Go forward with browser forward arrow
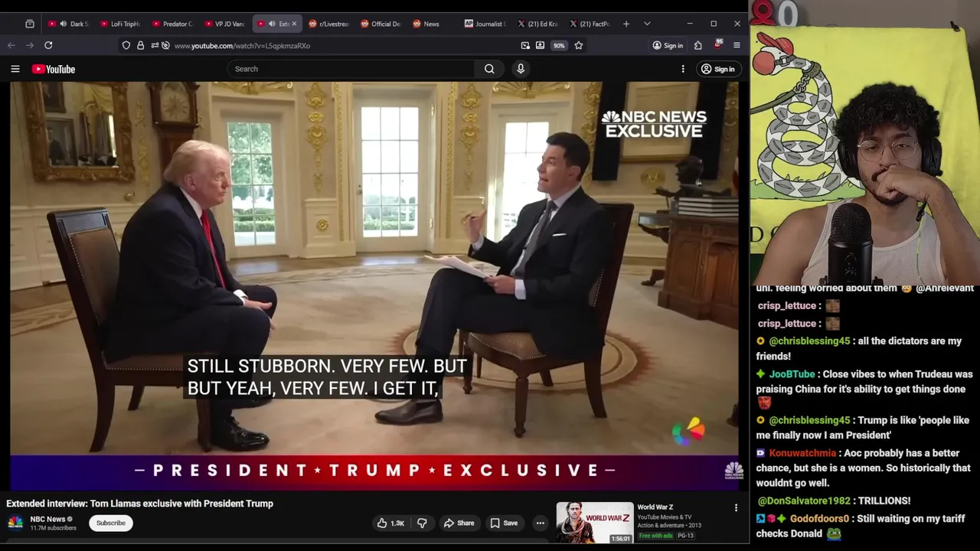Image resolution: width=980 pixels, height=551 pixels. 30,45
